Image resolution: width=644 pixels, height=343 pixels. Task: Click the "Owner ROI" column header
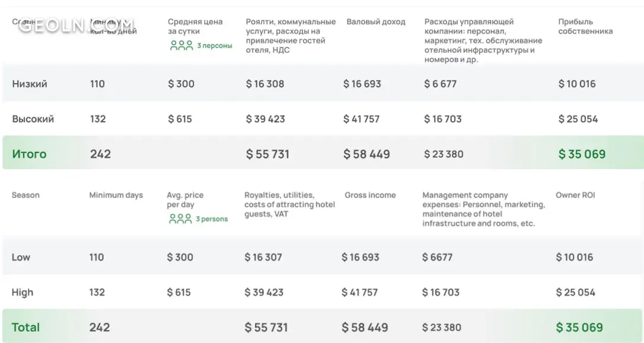click(575, 195)
